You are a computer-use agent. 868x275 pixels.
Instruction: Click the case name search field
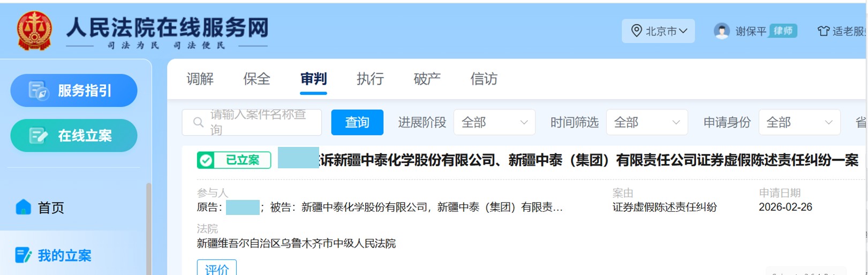(252, 122)
